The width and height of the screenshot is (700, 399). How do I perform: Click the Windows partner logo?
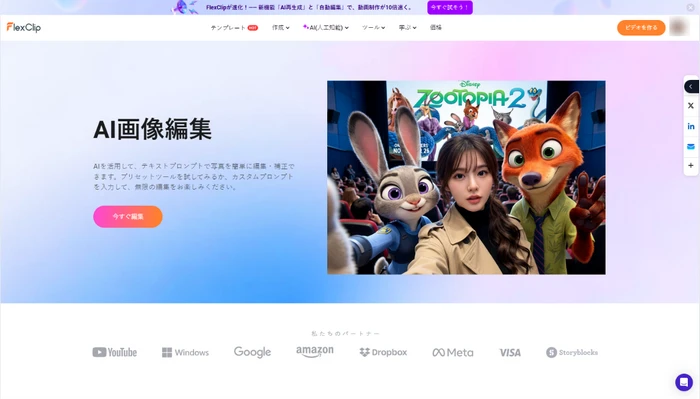pos(185,353)
